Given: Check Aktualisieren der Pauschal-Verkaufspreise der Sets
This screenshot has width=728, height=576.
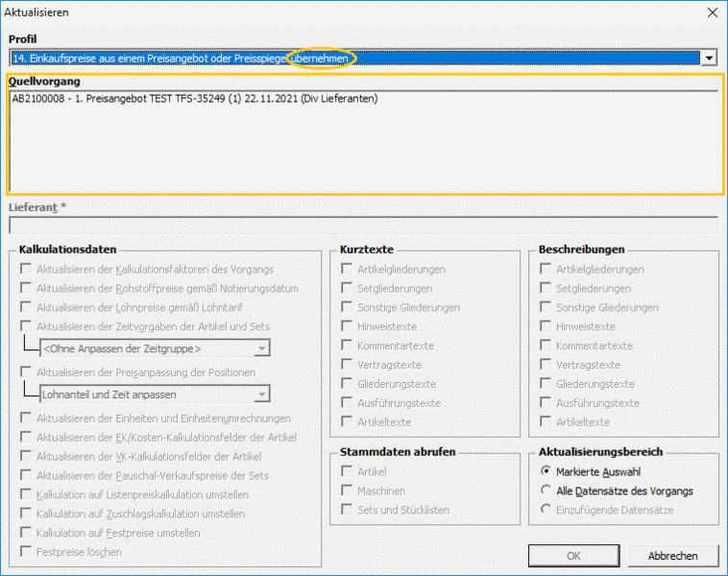Looking at the screenshot, I should (26, 475).
